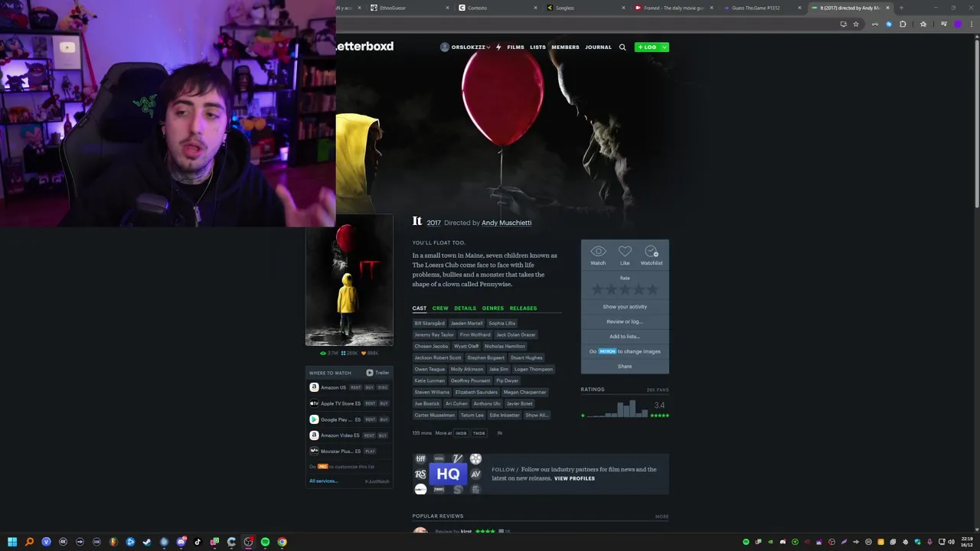Switch to the RELEASES tab
The height and width of the screenshot is (551, 980).
(523, 308)
